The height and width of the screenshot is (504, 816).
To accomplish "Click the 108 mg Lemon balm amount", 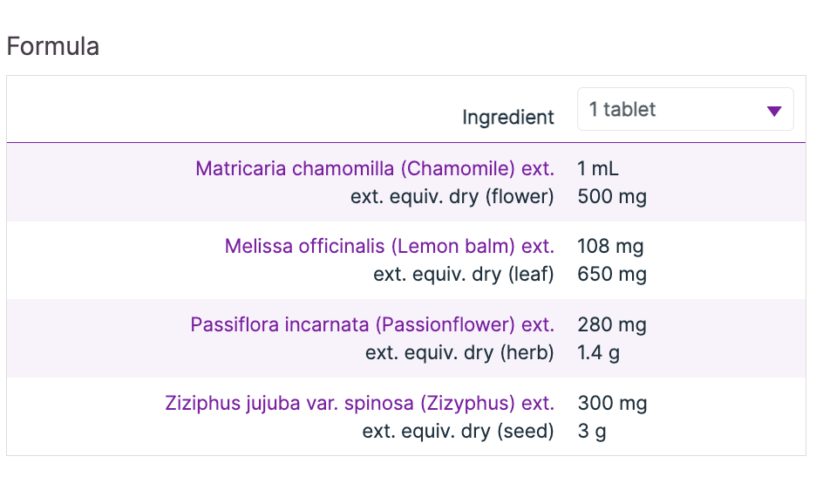I will pyautogui.click(x=610, y=247).
